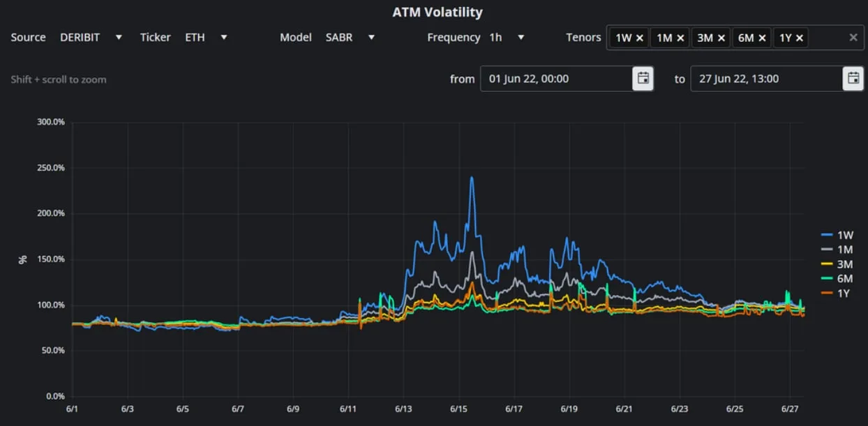The image size is (868, 426).
Task: Click the 6/7 x-axis date label
Action: [238, 410]
